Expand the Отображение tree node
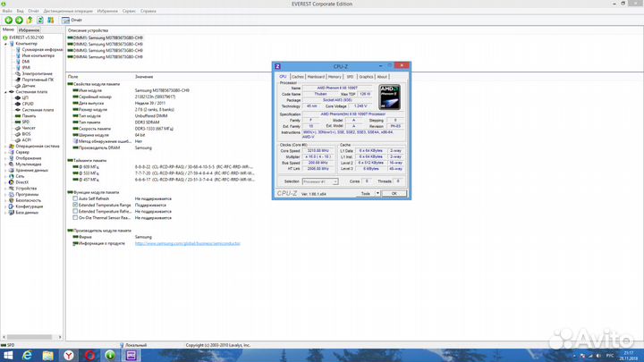Screen dimensions: 644x362 click(x=5, y=158)
